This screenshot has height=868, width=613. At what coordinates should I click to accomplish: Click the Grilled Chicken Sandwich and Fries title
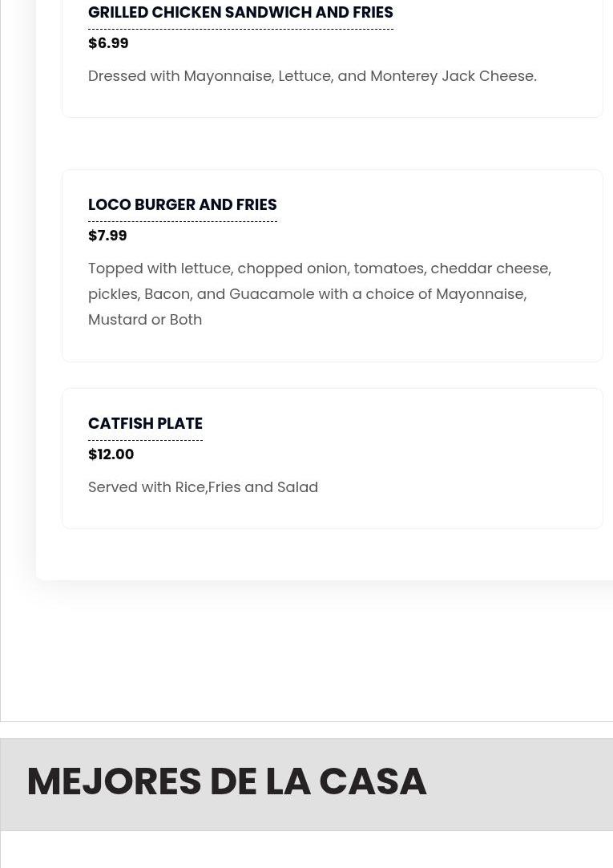click(x=240, y=12)
